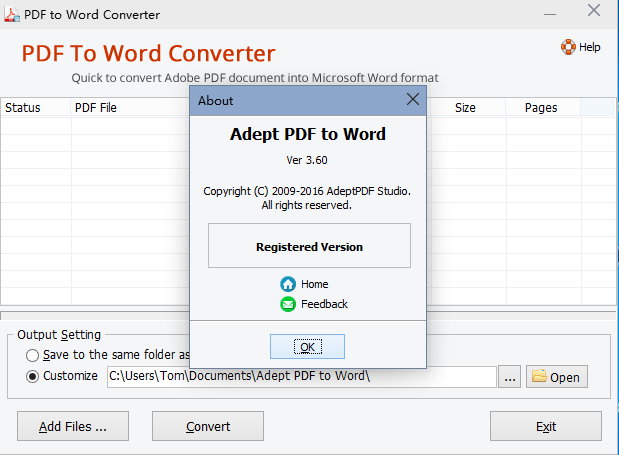Click the Add Files button
619x455 pixels.
73,426
